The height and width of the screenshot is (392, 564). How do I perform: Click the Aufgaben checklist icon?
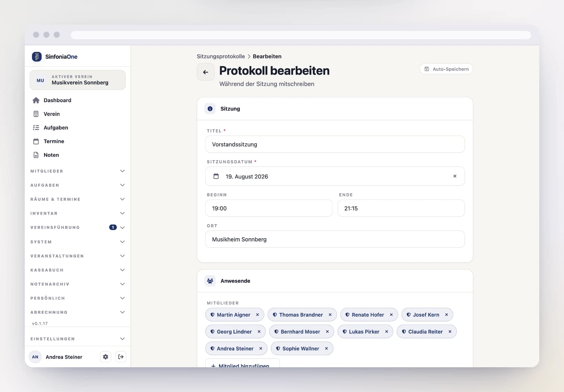[x=36, y=128]
